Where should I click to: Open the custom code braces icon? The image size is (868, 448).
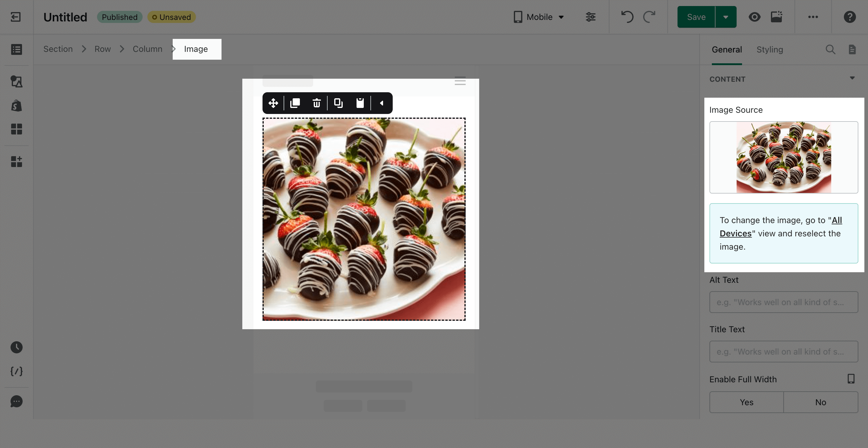point(17,371)
